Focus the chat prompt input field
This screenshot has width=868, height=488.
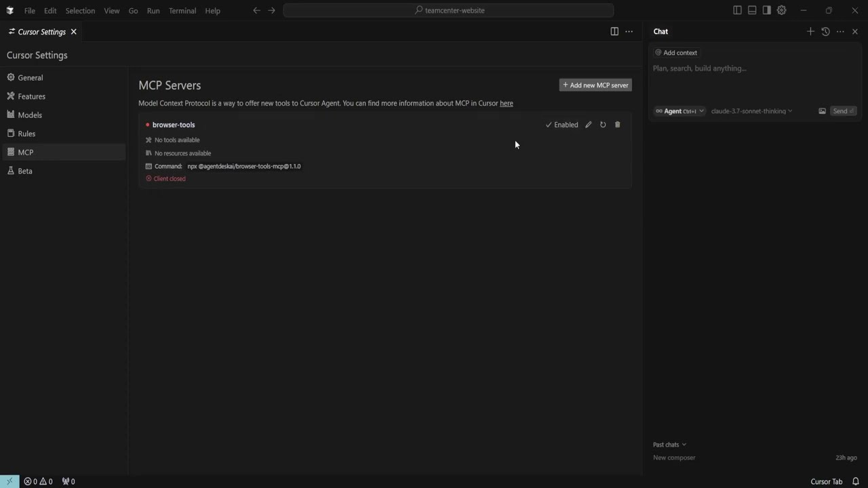pos(753,68)
